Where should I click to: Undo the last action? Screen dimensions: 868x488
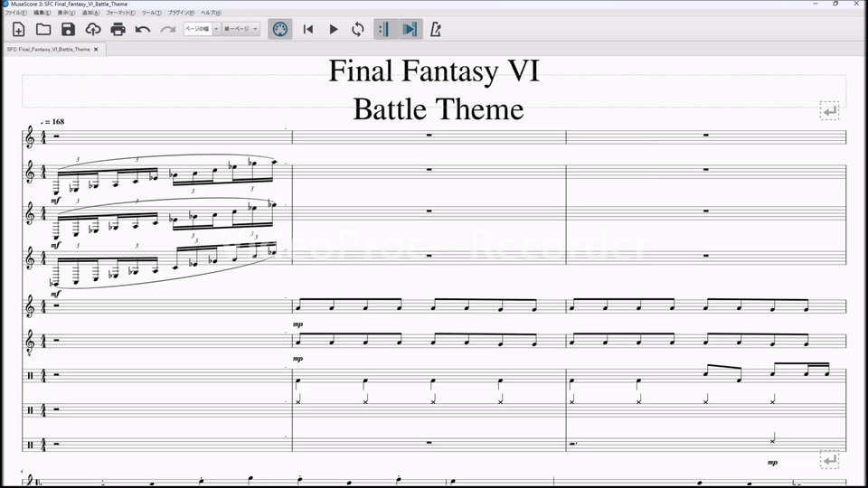click(143, 29)
